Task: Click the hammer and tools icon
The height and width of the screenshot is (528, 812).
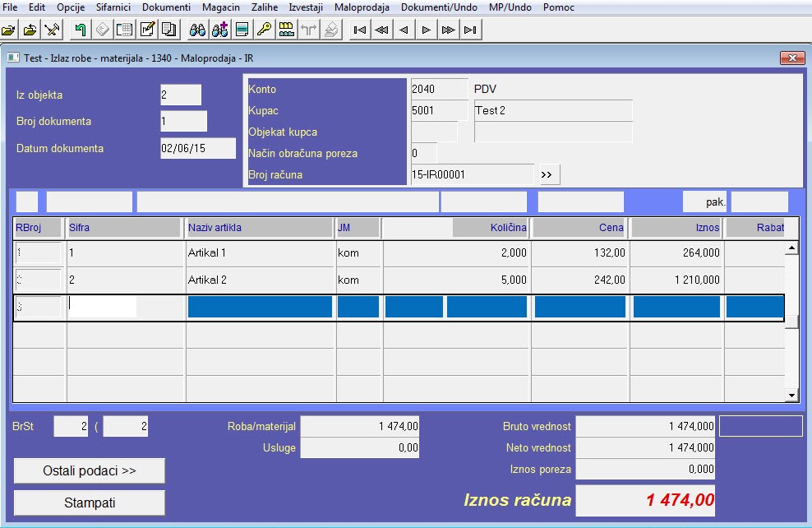Action: 53,30
